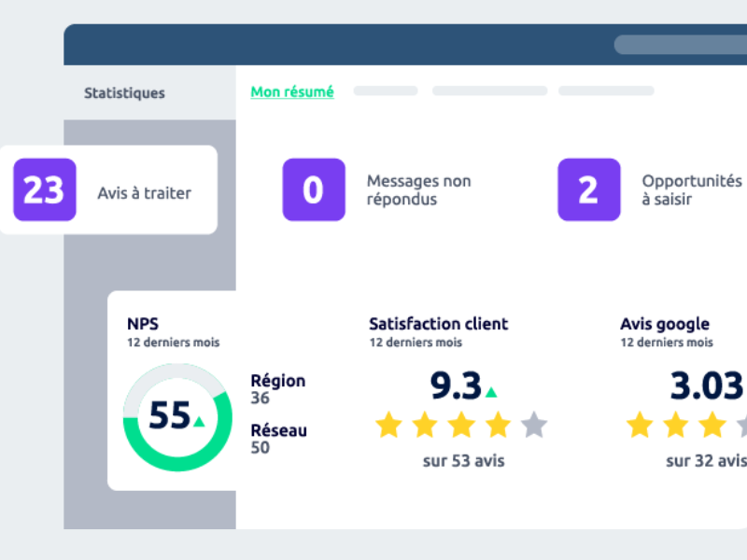Open the sur 32 avis link
747x560 pixels.
pyautogui.click(x=707, y=461)
